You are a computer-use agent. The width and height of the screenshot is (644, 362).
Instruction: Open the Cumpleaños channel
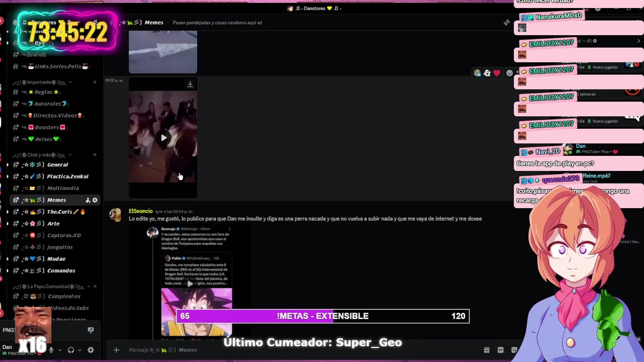[55, 297]
